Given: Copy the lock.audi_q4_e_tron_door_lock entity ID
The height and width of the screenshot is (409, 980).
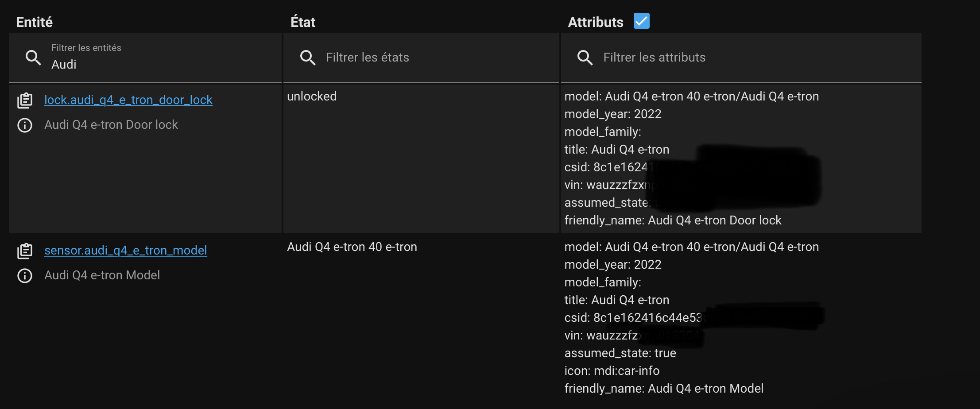Looking at the screenshot, I should click(x=25, y=100).
